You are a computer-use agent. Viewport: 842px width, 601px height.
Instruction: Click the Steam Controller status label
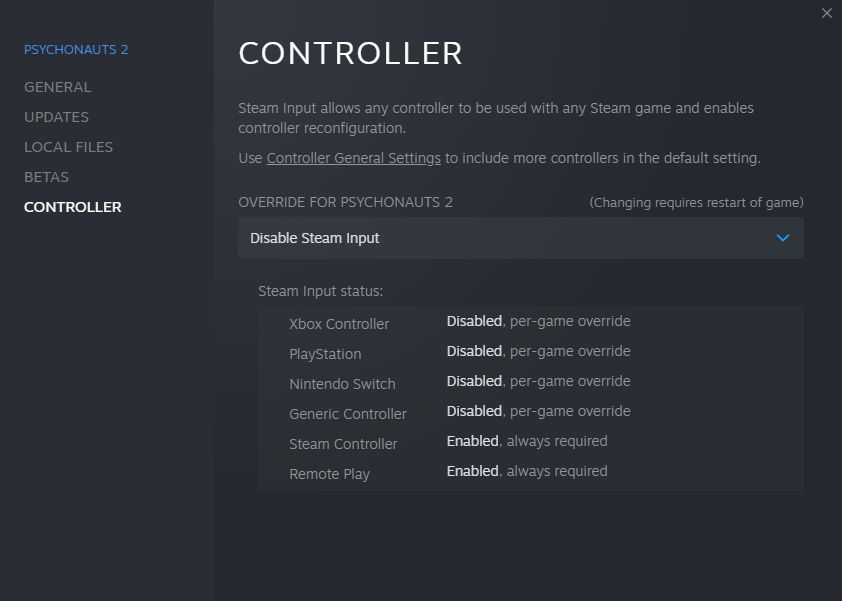[x=343, y=444]
